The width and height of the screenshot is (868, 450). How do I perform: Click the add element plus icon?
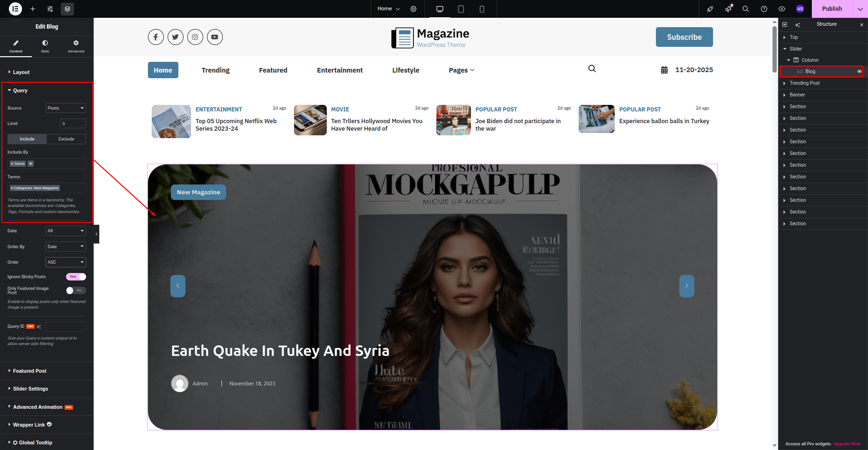(33, 9)
